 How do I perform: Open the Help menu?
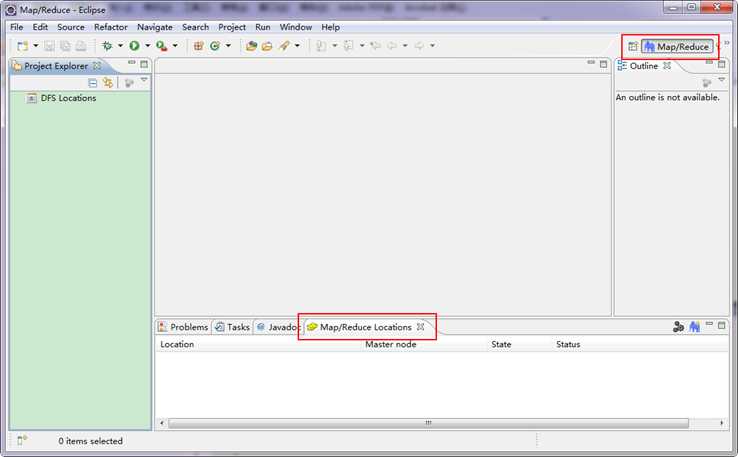(330, 27)
